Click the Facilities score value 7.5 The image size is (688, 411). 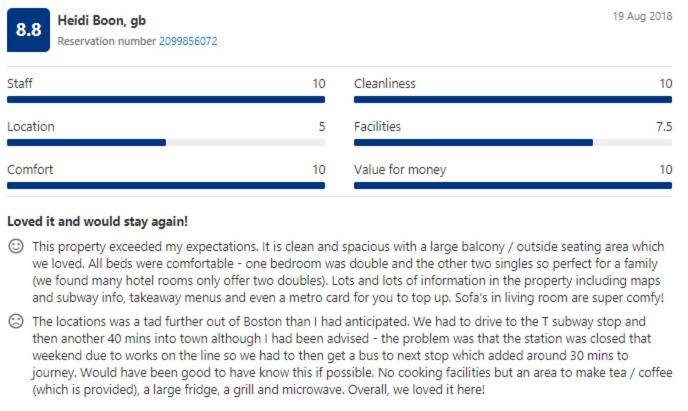tap(663, 127)
